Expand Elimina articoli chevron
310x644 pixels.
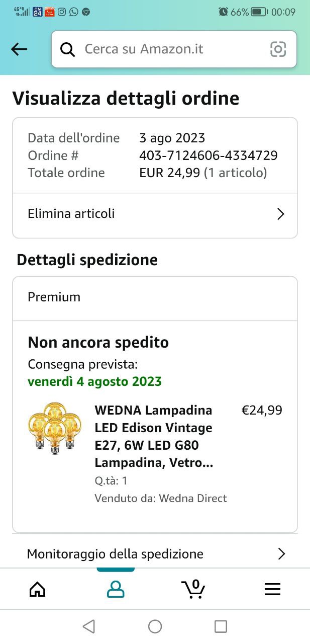pyautogui.click(x=280, y=214)
